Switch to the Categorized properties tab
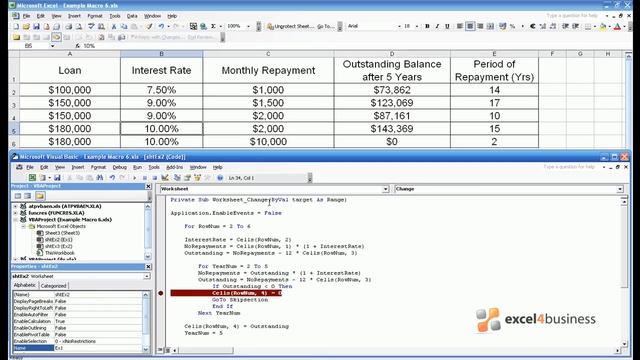640x360 pixels. click(53, 286)
